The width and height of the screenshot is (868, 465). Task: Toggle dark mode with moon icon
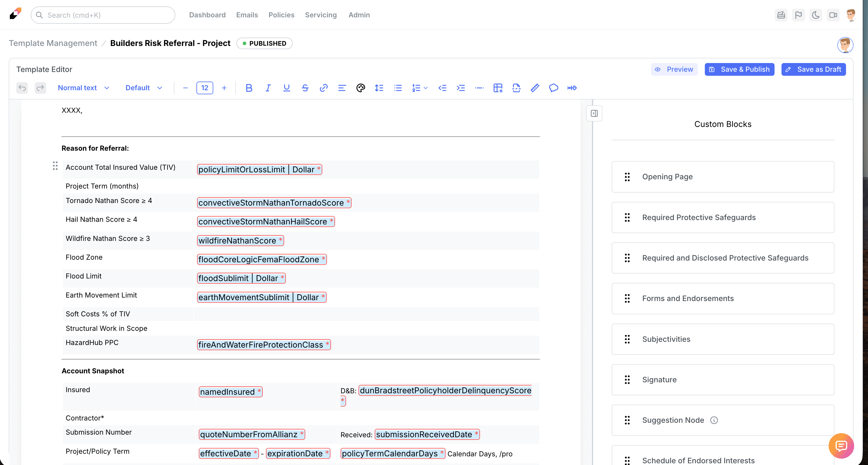816,15
